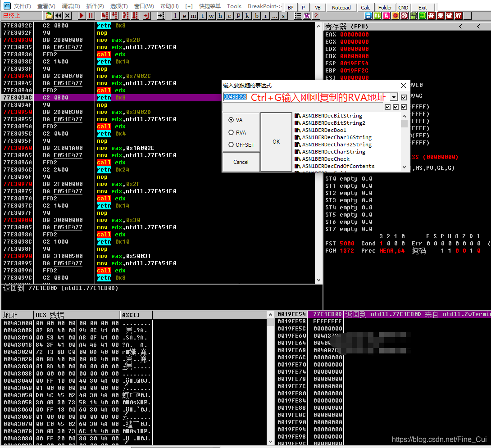Image resolution: width=491 pixels, height=448 pixels.
Task: Open the Tools menu
Action: pos(234,6)
